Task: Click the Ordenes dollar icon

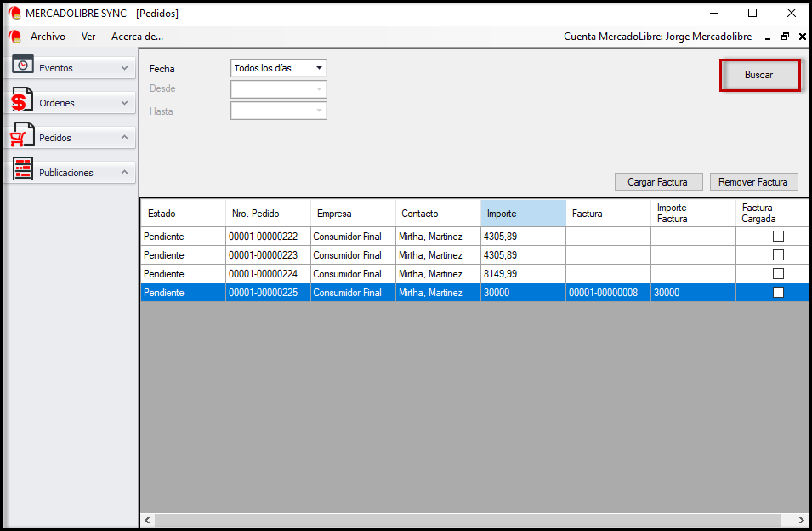Action: pyautogui.click(x=20, y=100)
